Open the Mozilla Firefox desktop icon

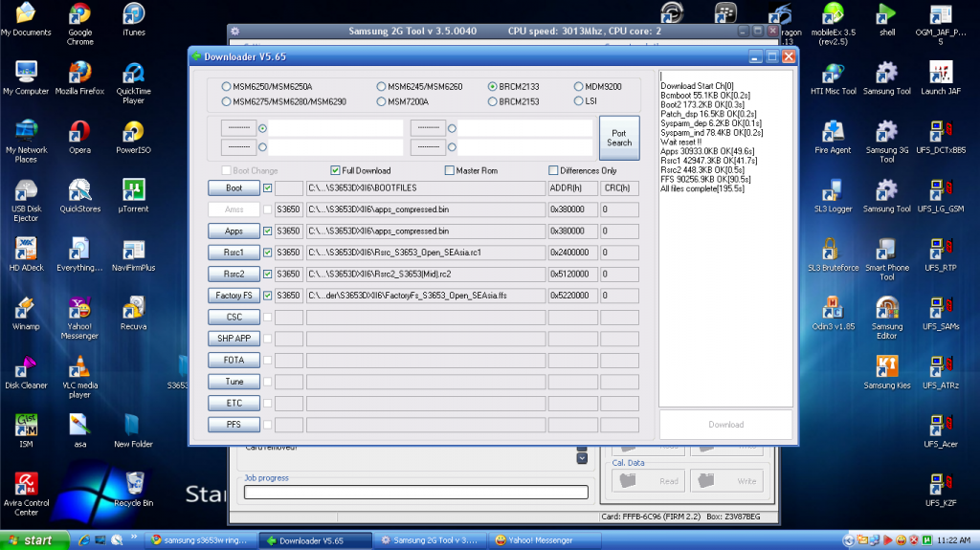[80, 78]
